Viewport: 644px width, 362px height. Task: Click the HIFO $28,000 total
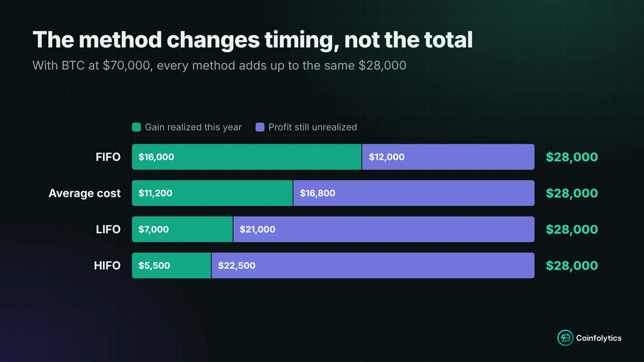point(572,265)
